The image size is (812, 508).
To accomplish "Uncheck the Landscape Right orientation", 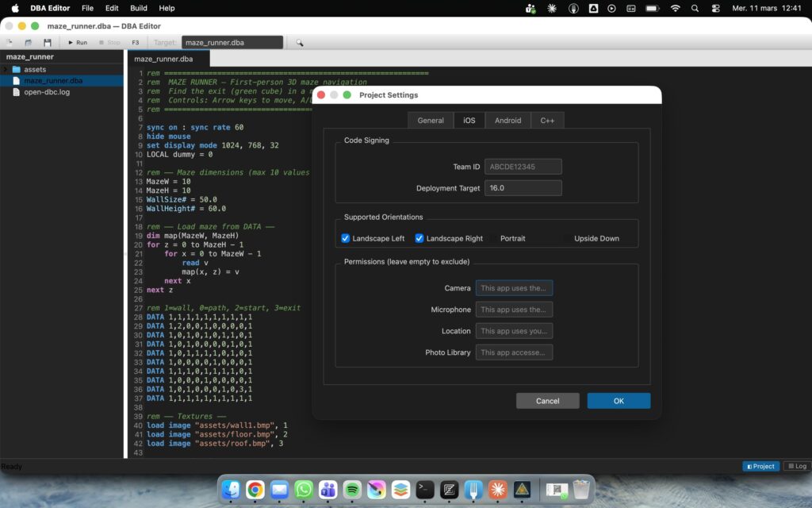I will point(419,238).
